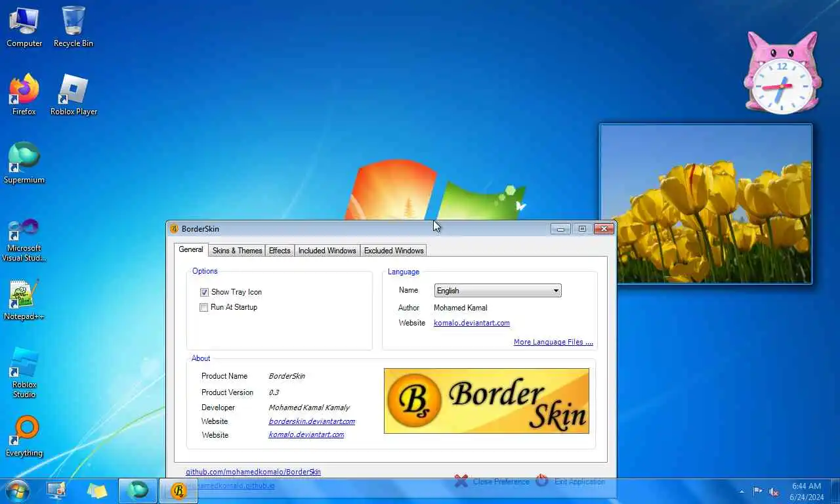Image resolution: width=840 pixels, height=504 pixels.
Task: Minimize the BorderSkin window
Action: click(x=560, y=229)
